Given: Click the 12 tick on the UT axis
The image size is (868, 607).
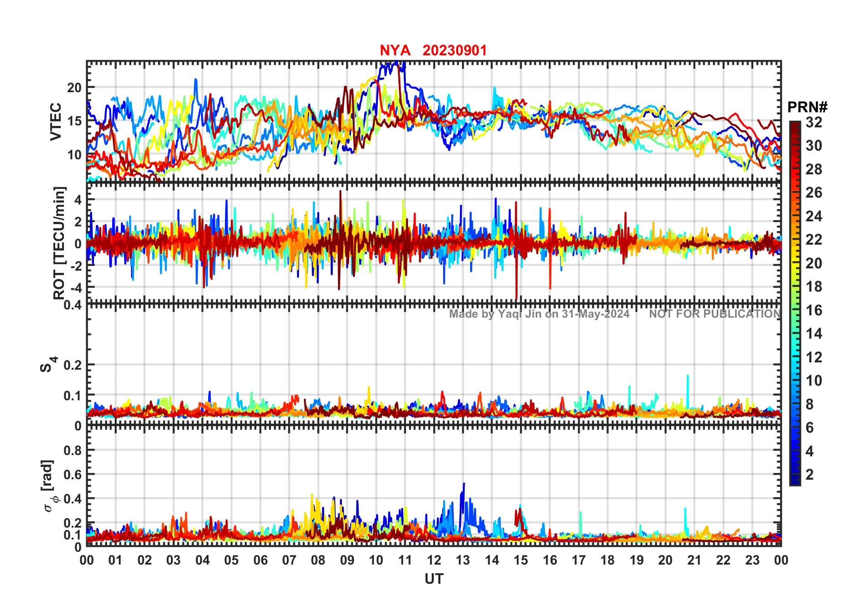Looking at the screenshot, I should (x=434, y=560).
